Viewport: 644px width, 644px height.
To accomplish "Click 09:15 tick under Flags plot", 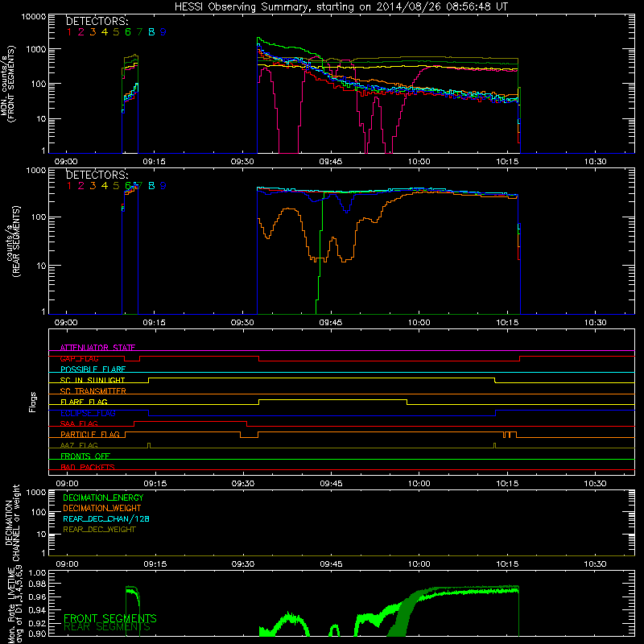I will [x=155, y=484].
